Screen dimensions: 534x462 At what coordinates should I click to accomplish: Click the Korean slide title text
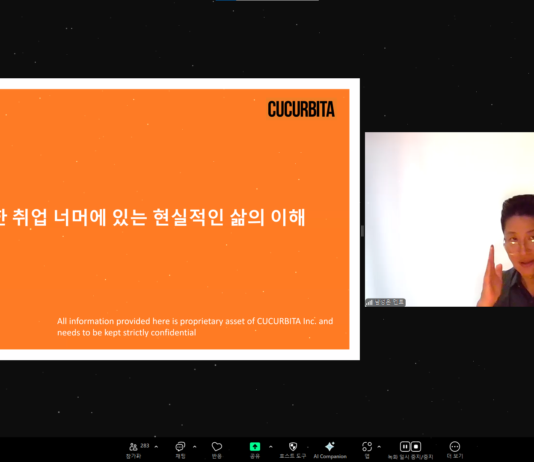coord(153,218)
